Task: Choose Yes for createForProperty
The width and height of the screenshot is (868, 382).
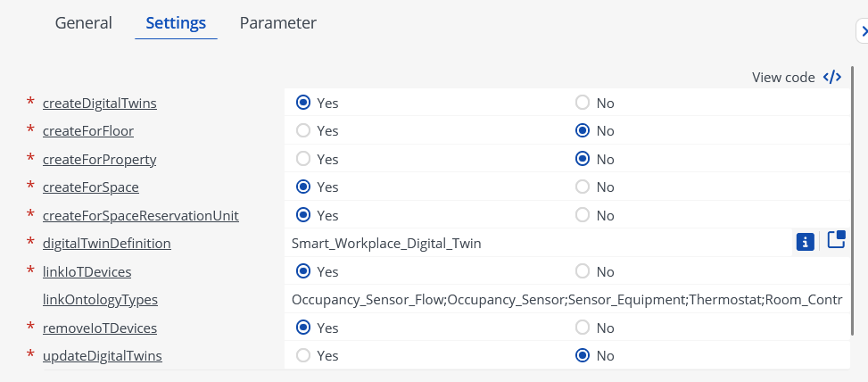Action: [x=302, y=159]
